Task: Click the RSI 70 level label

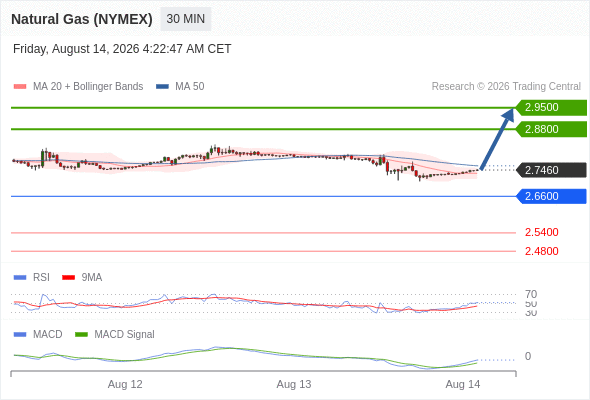Action: tap(531, 294)
